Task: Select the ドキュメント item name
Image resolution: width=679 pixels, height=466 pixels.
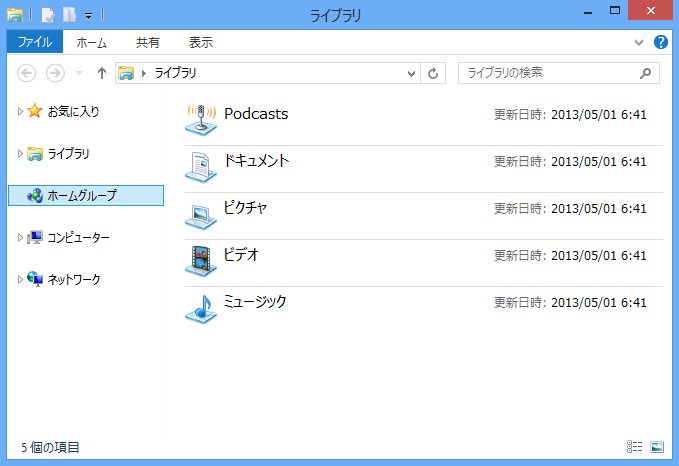Action: tap(256, 161)
